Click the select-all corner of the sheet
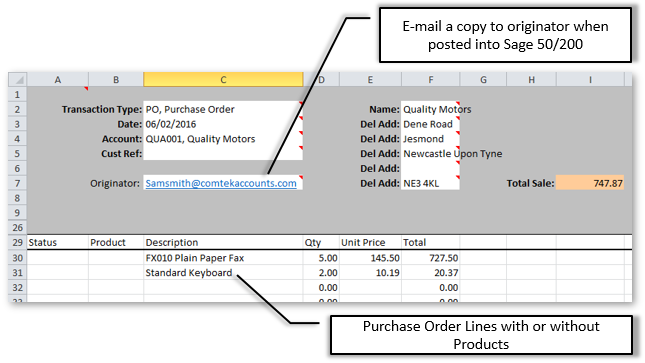This screenshot has height=363, width=645. [18, 79]
